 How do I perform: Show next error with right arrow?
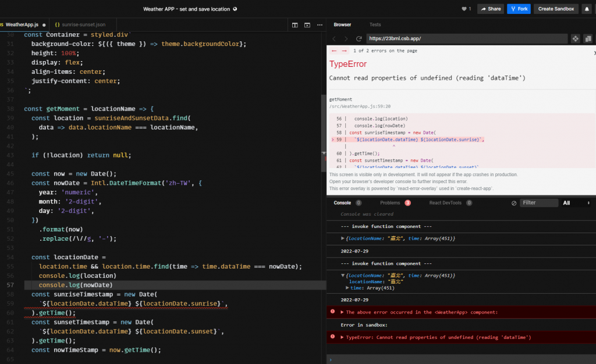click(x=344, y=51)
